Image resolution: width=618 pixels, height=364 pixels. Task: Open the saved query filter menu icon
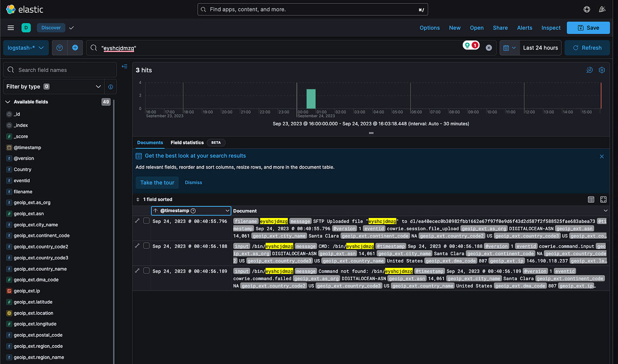click(x=60, y=48)
